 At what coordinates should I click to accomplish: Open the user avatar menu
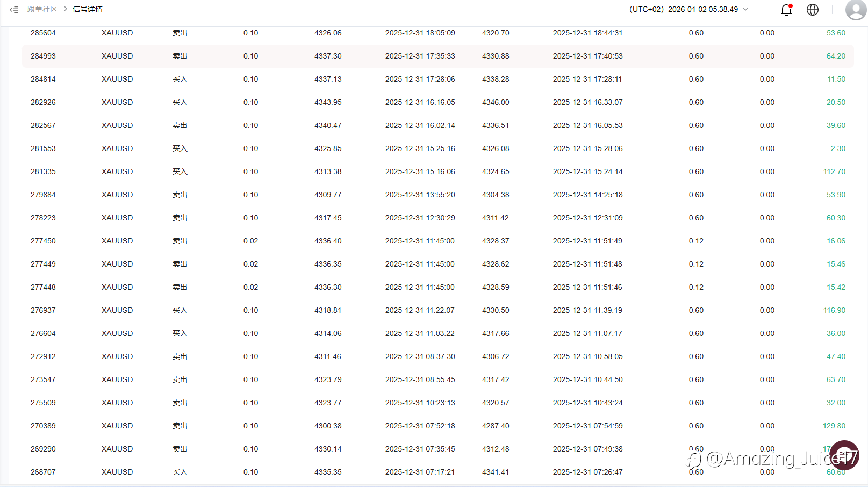click(856, 9)
